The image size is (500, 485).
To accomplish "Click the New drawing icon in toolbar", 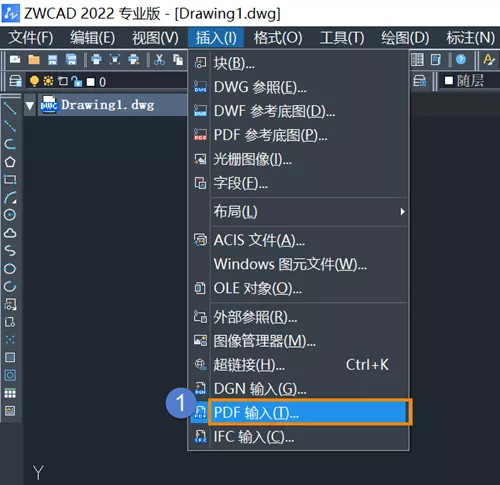I will [15, 60].
